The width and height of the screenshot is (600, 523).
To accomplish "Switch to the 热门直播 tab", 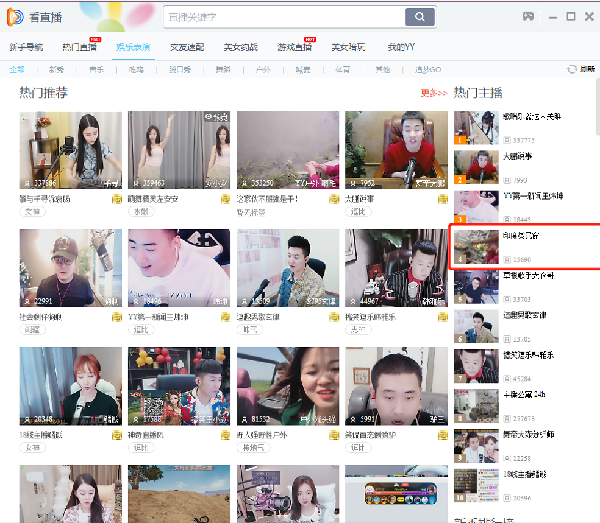I will [80, 47].
